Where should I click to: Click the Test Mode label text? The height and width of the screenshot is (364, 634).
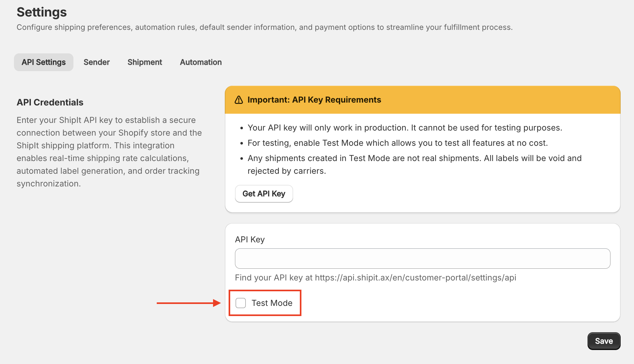coord(272,303)
